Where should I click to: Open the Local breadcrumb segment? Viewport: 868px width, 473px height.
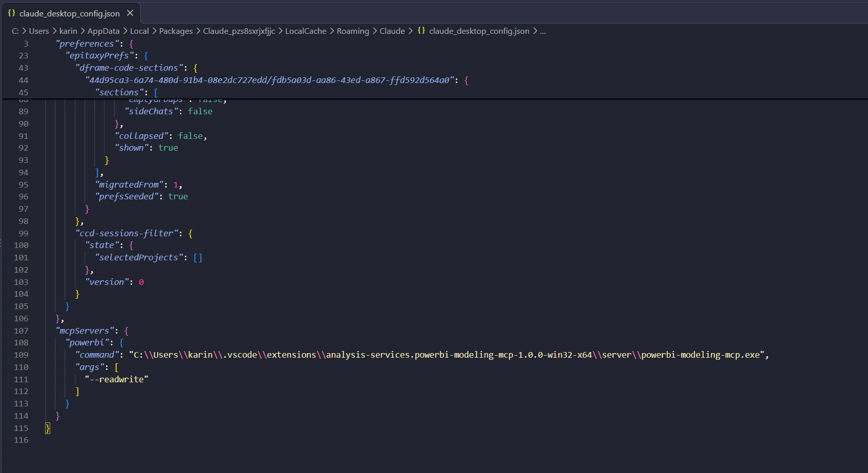139,31
